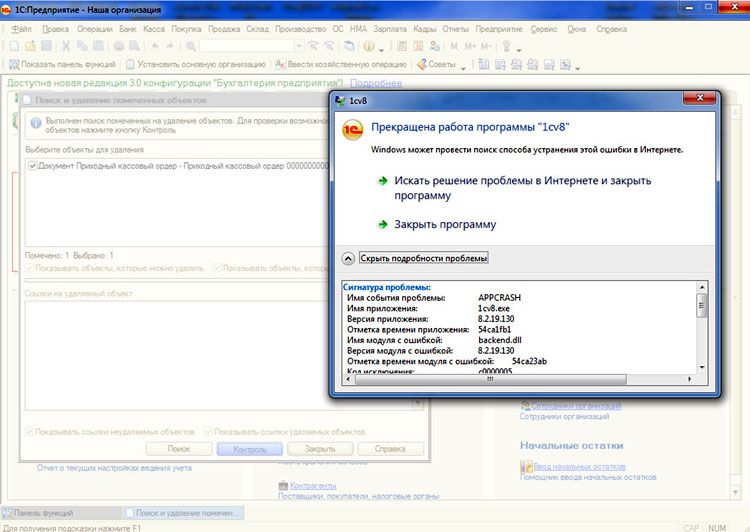Screen dimensions: 750x532
Task: Switch to Поиск и удаление помечен... tab
Action: point(183,513)
